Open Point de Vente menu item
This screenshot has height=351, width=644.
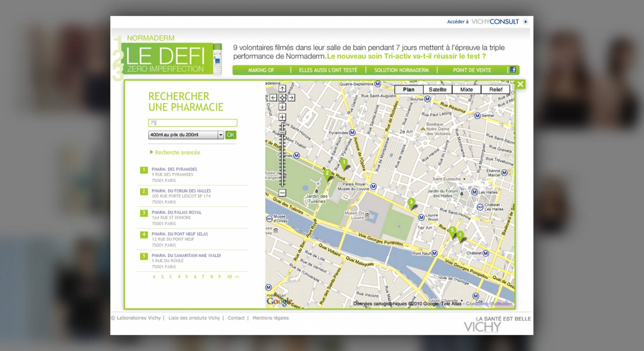click(x=472, y=70)
